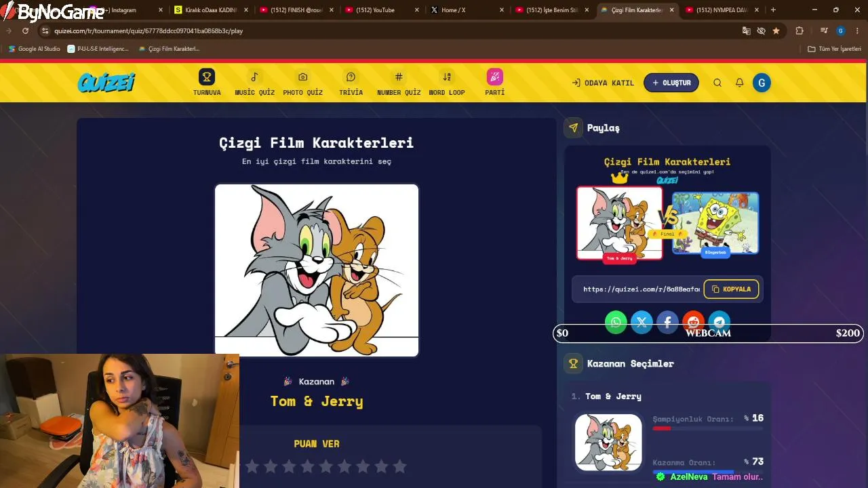Click the OLUŞTUR create button
This screenshot has width=868, height=488.
pos(671,83)
